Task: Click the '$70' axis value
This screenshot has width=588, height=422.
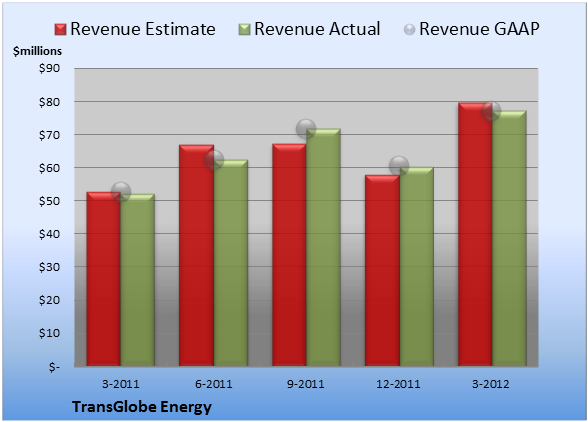Action: (x=49, y=135)
